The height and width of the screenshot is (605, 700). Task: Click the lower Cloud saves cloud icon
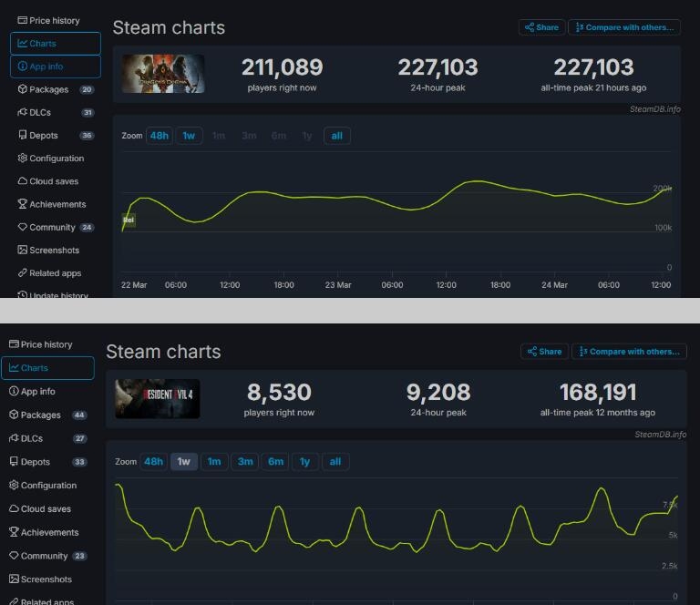[14, 508]
